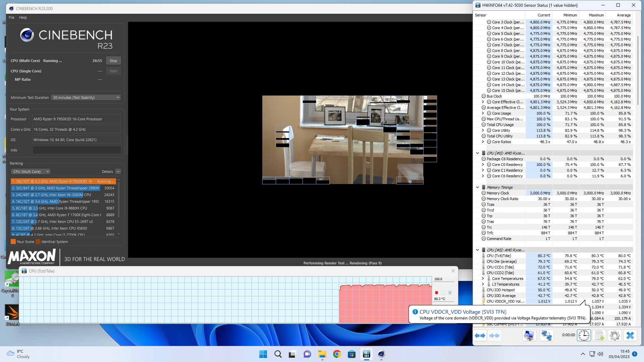
Task: Click the monitor with magnifier icon
Action: tap(529, 336)
